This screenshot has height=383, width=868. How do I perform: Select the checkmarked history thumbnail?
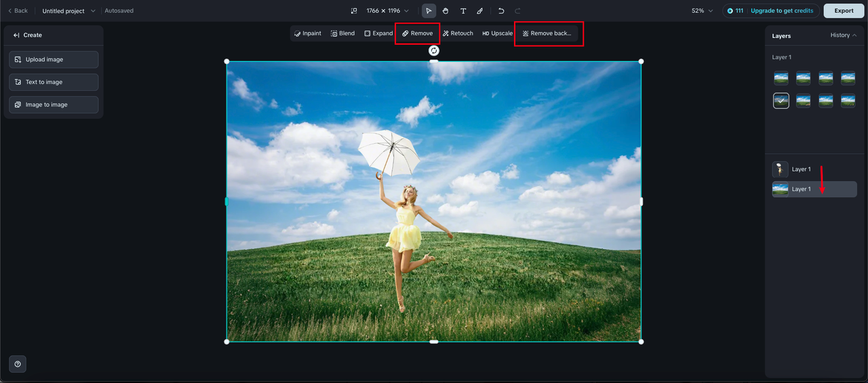coord(781,100)
